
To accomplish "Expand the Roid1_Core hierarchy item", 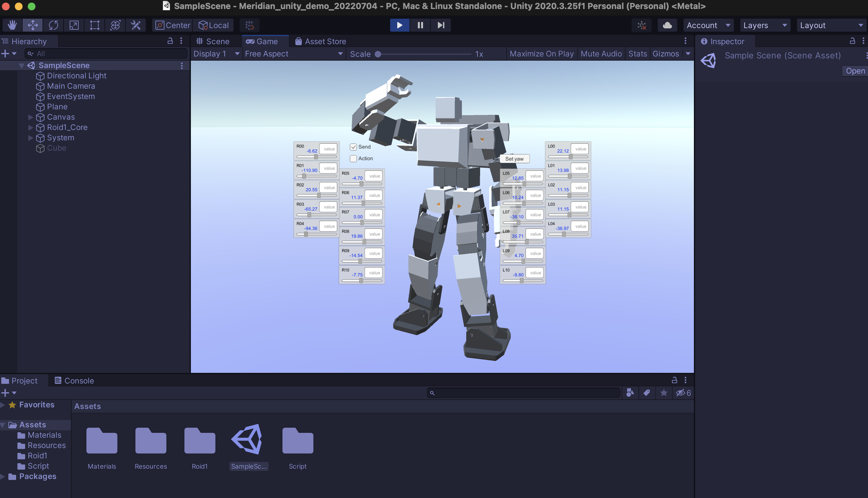I will click(30, 128).
